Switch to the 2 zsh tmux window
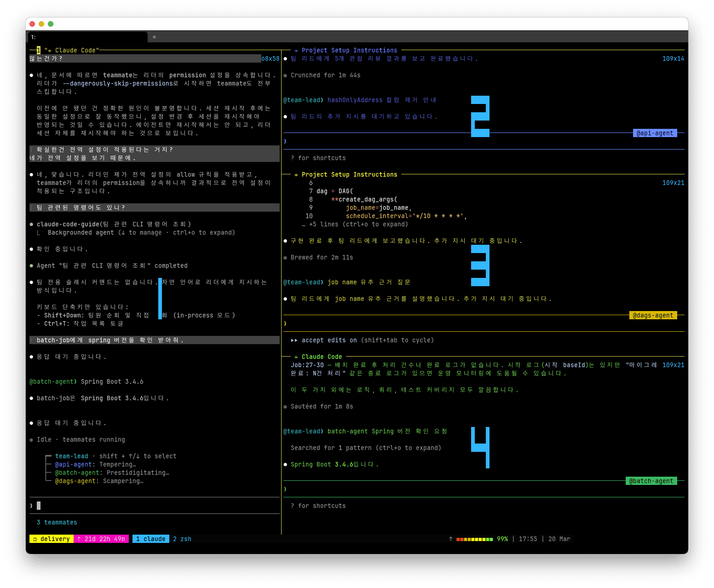Screen dimensions: 714x588 182,539
